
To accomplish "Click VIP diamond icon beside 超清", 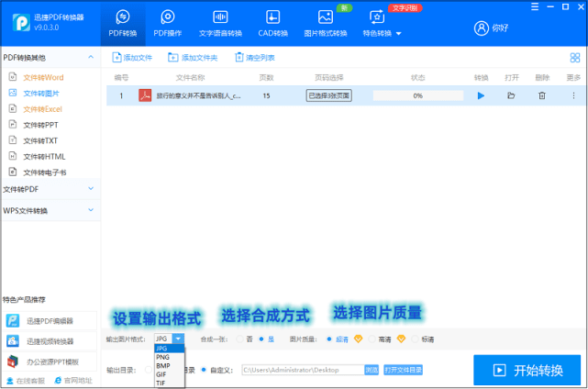I will pyautogui.click(x=358, y=339).
